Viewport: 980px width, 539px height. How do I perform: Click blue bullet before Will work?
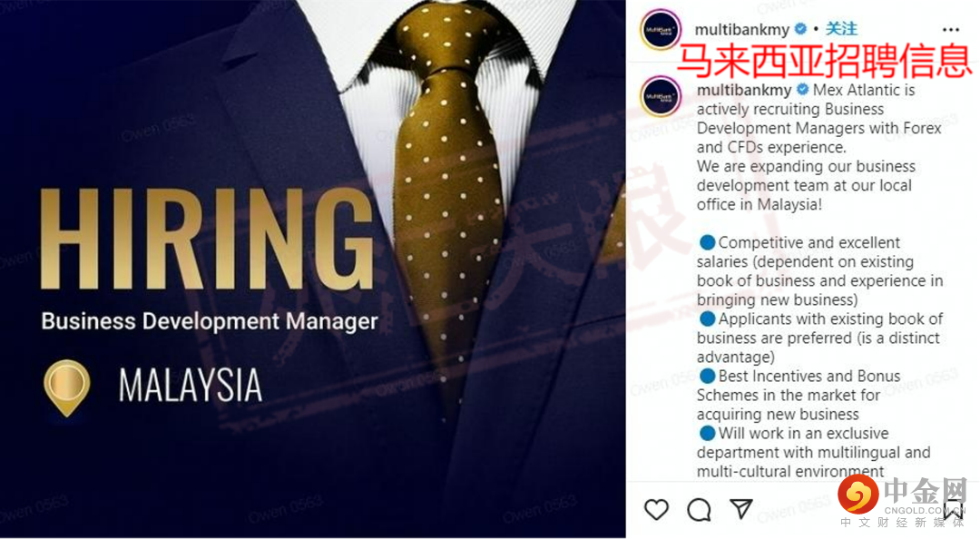point(707,434)
